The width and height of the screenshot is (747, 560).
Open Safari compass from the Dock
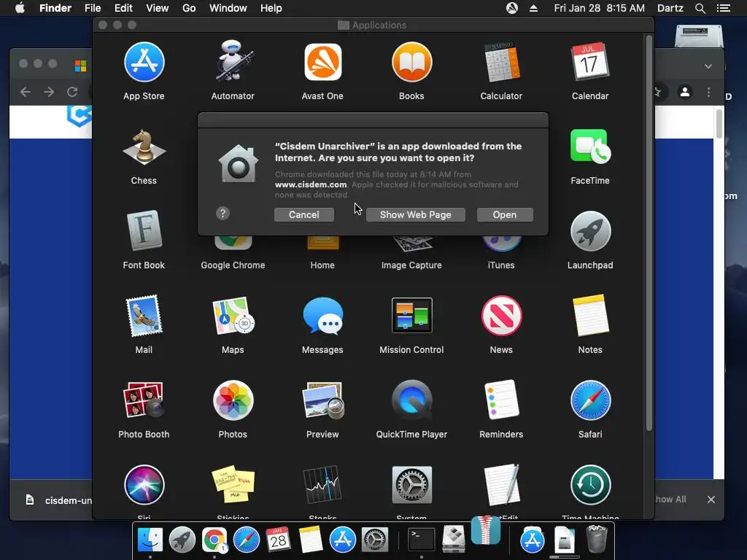(247, 540)
